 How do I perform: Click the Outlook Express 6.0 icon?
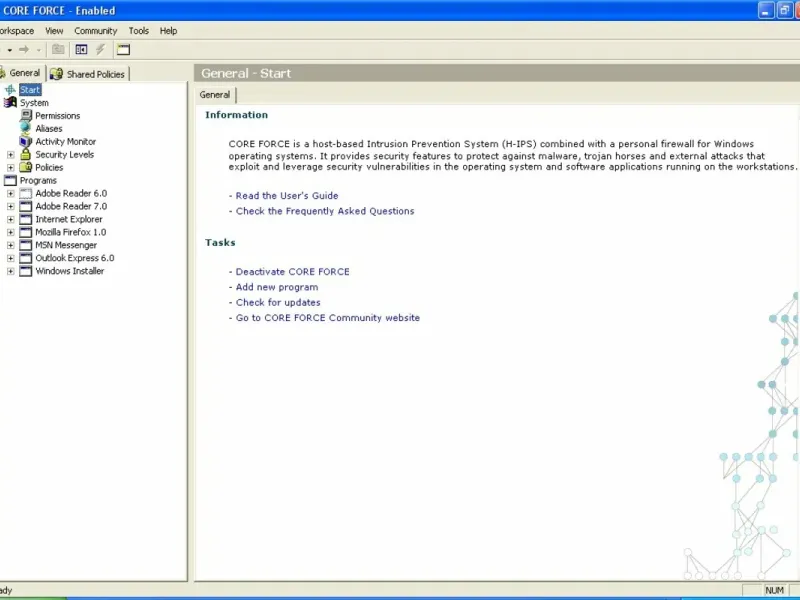[x=26, y=258]
